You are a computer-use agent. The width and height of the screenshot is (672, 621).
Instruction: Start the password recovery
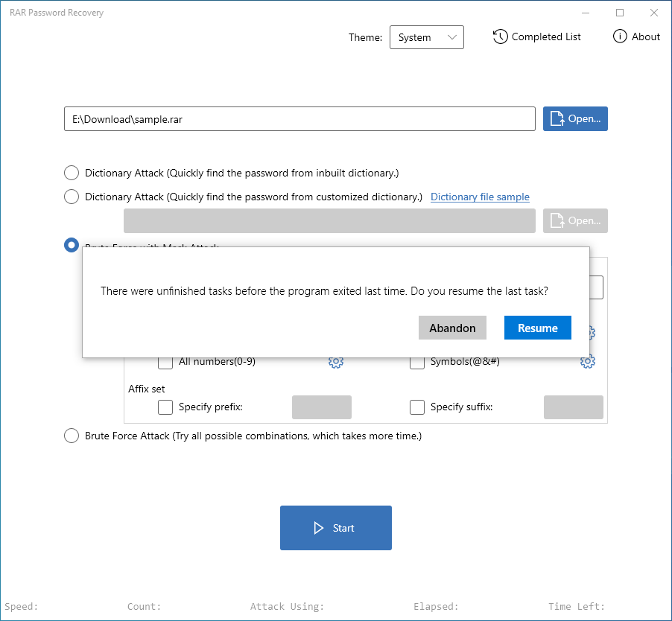[x=335, y=528]
